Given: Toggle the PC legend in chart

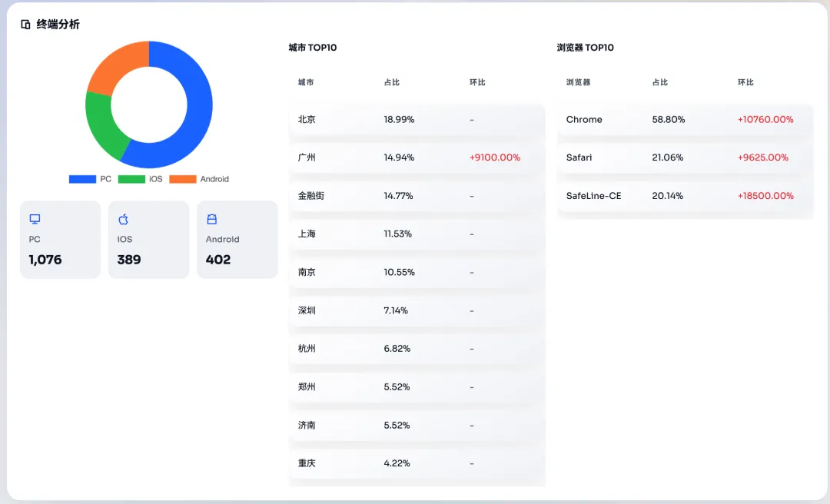Looking at the screenshot, I should pyautogui.click(x=90, y=179).
